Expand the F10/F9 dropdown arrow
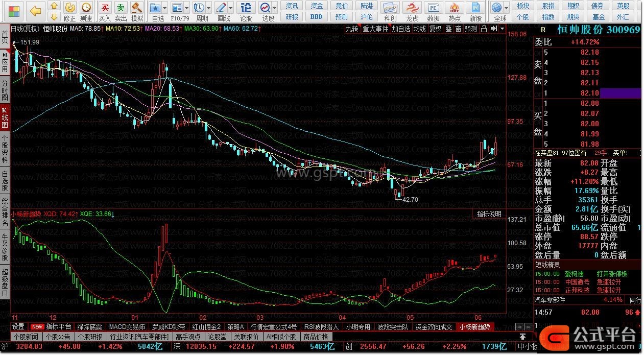644x355 pixels. point(188,8)
